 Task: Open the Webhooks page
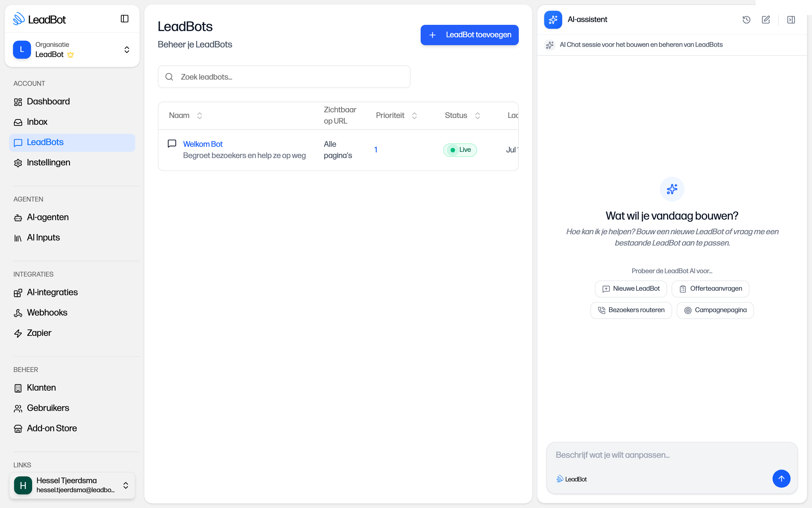(72, 313)
